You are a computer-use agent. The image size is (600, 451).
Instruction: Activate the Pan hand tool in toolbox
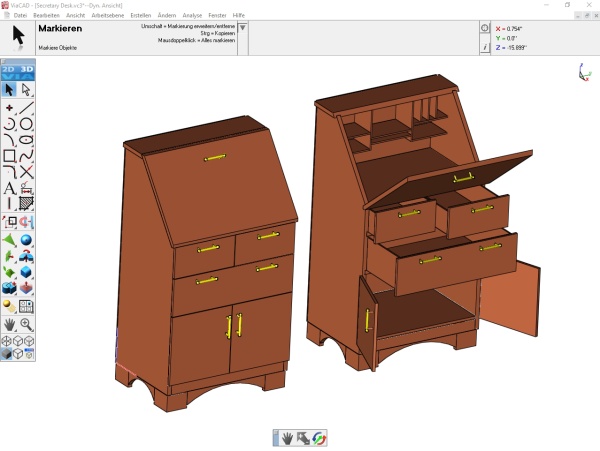point(10,325)
